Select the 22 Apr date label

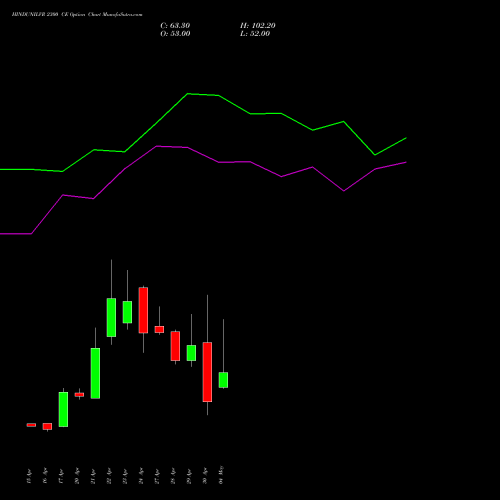109,477
